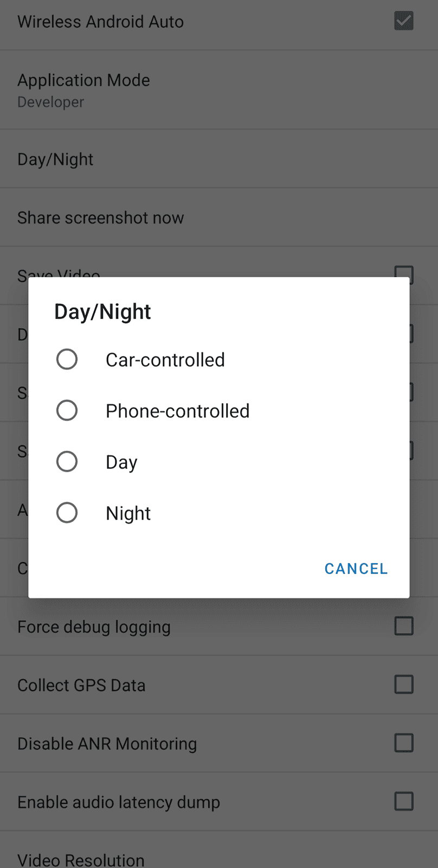Tap the Night option label text
Screen dimensions: 438x868
(128, 512)
